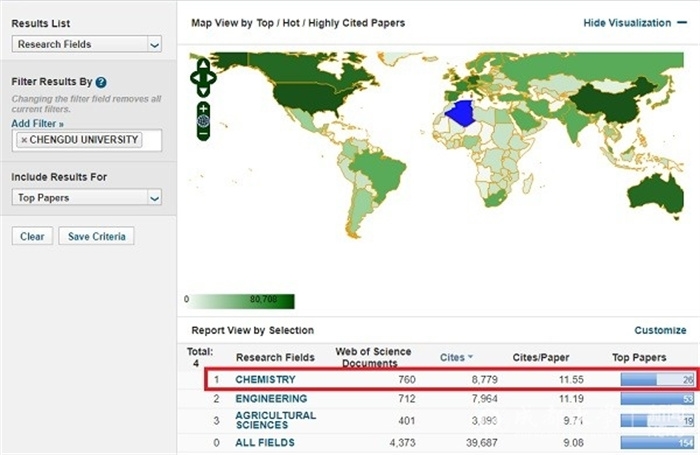Zoom in on the map
The height and width of the screenshot is (455, 700).
tap(203, 107)
